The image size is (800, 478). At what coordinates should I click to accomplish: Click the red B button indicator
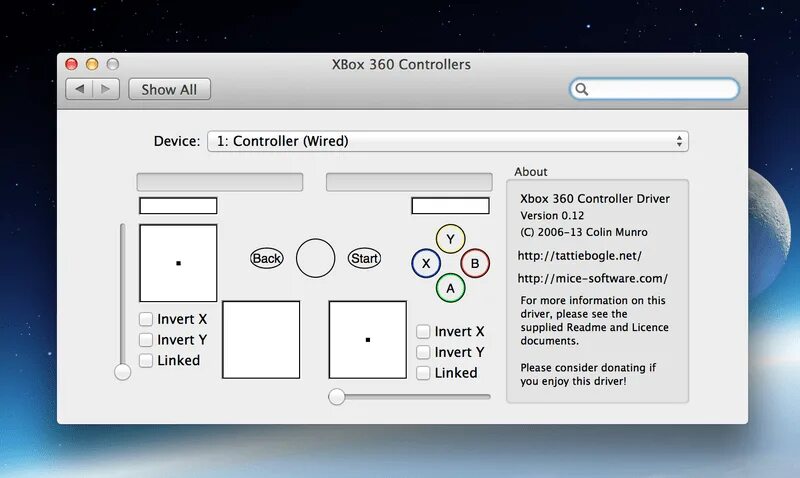[475, 263]
